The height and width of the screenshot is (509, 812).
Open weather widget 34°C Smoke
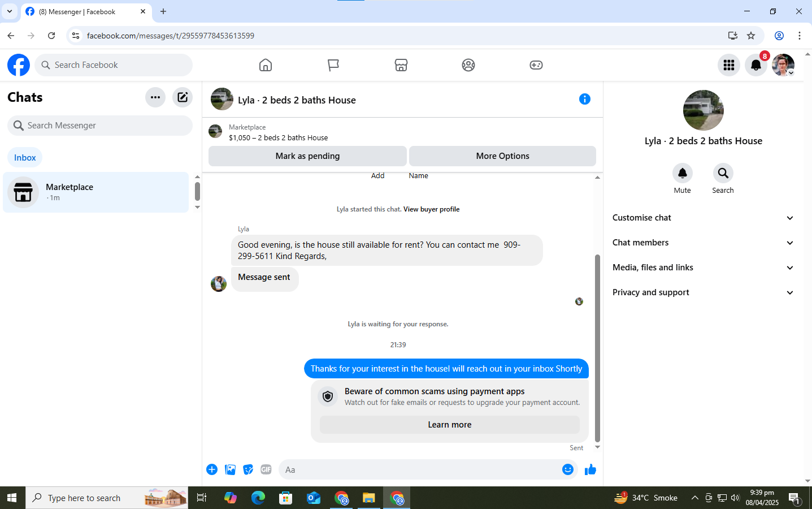(646, 498)
